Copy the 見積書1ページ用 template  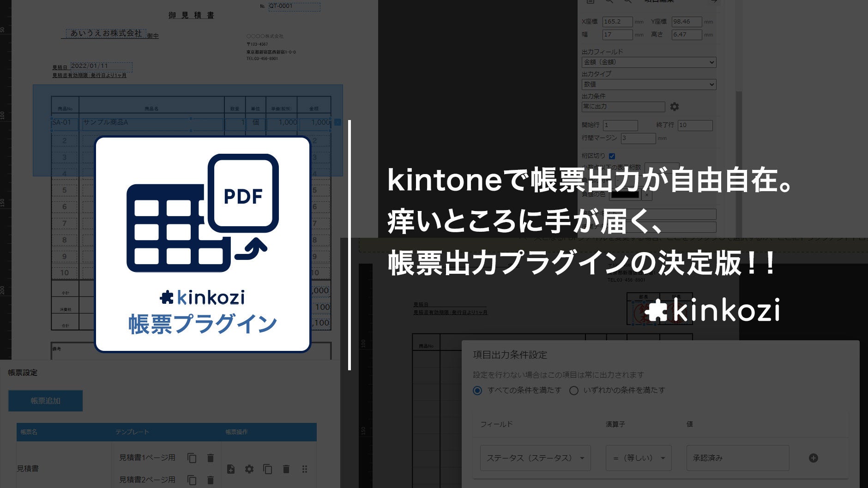(192, 458)
